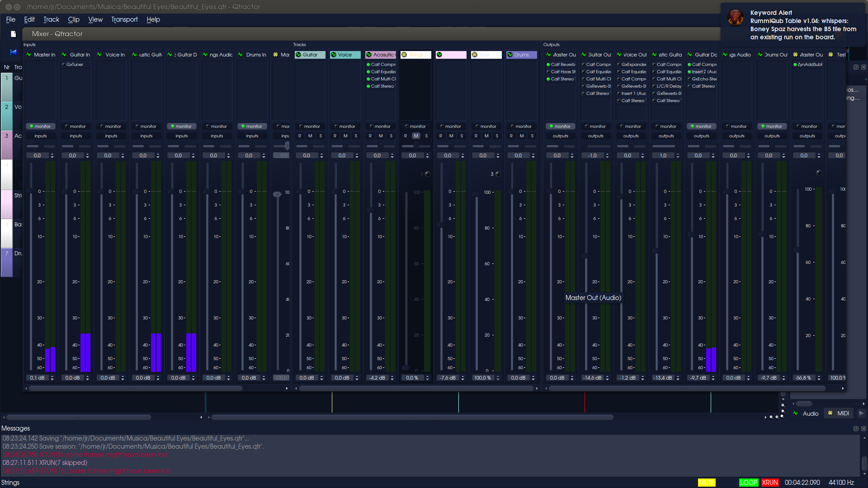
Task: Enable monitor on the Guitar track strip
Action: click(309, 127)
